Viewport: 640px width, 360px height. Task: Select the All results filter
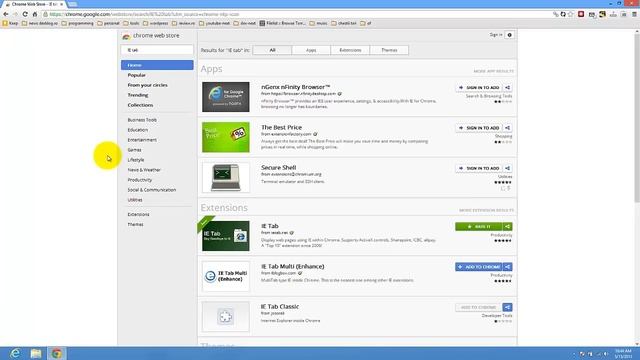click(x=272, y=50)
